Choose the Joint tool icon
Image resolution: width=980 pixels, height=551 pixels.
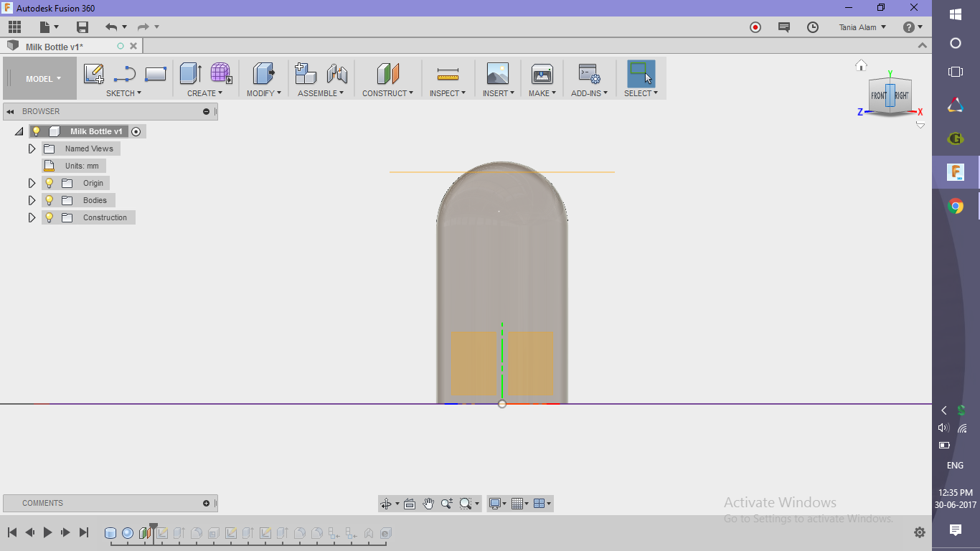click(x=336, y=74)
